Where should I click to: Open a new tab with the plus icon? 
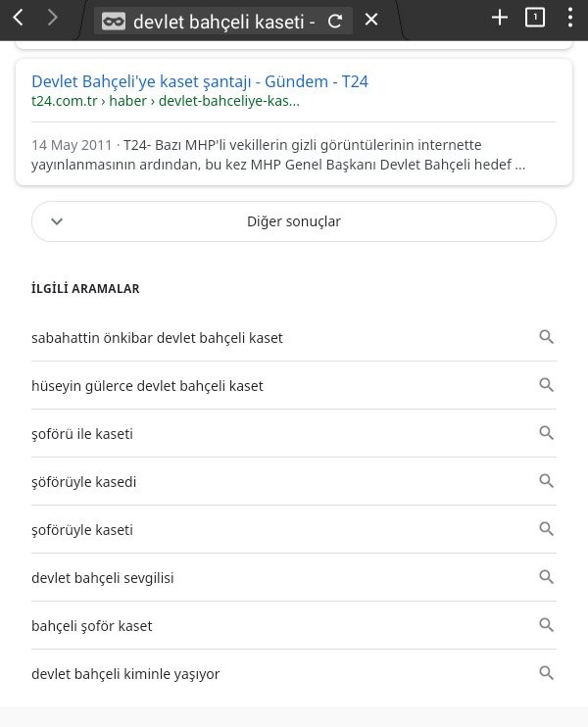(500, 18)
